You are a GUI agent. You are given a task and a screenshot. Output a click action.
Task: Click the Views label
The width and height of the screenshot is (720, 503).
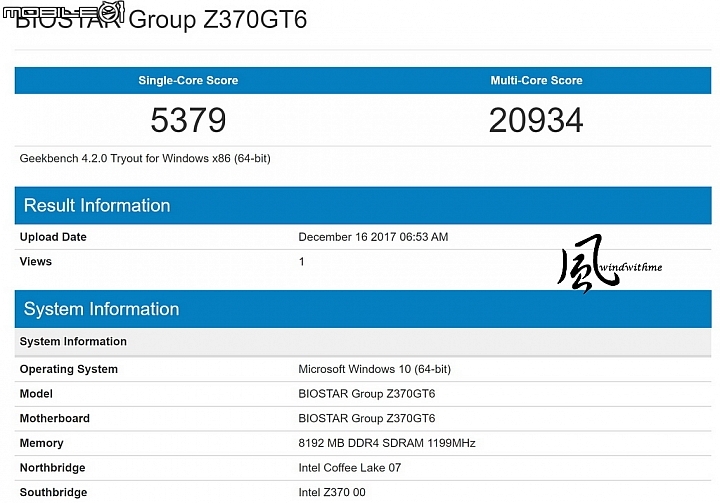click(36, 261)
